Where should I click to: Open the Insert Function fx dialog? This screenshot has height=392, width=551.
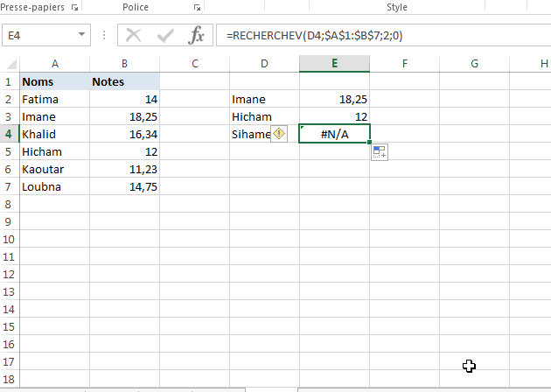[198, 36]
